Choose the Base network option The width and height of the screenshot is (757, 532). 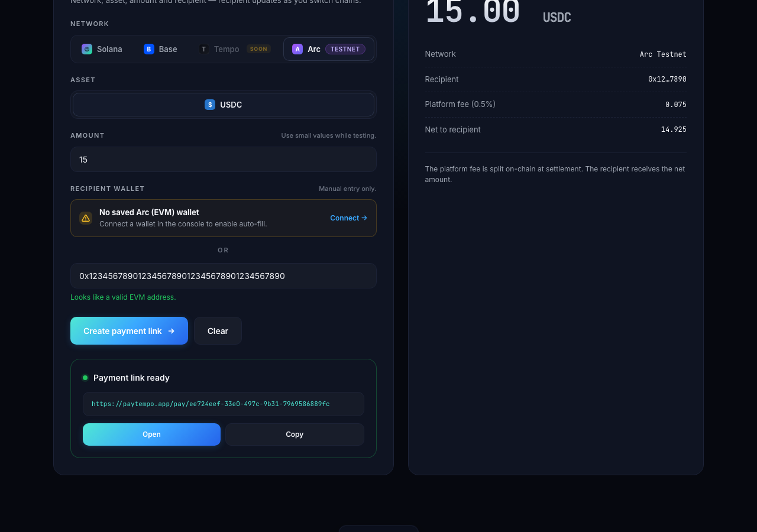[x=160, y=49]
